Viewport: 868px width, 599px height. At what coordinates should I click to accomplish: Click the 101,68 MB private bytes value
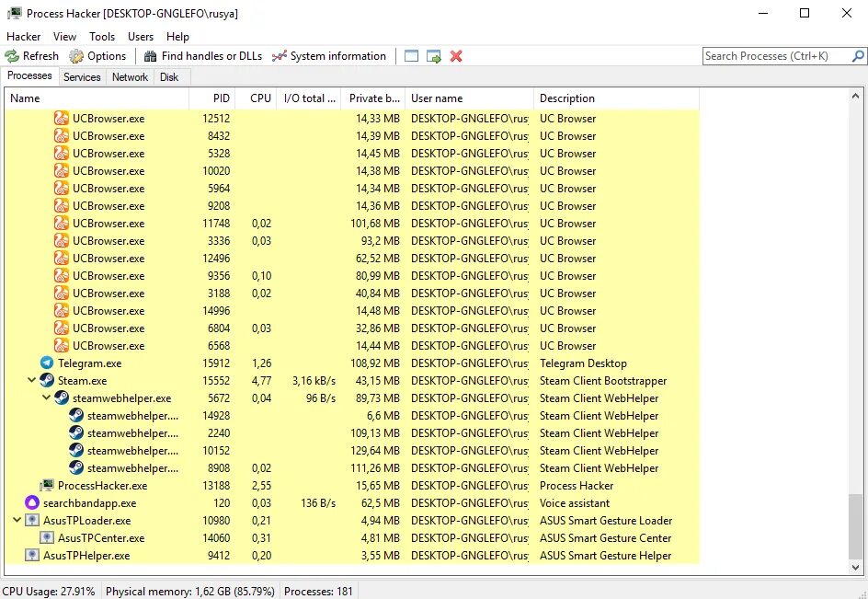375,224
